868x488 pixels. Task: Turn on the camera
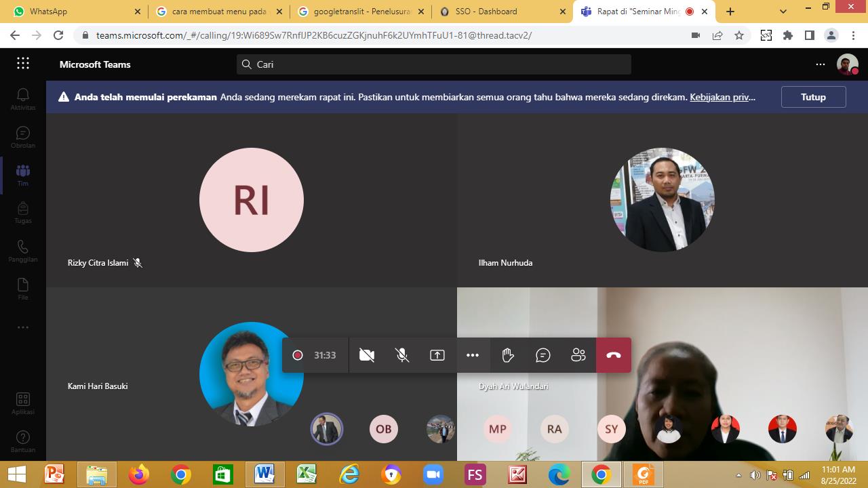pos(367,355)
